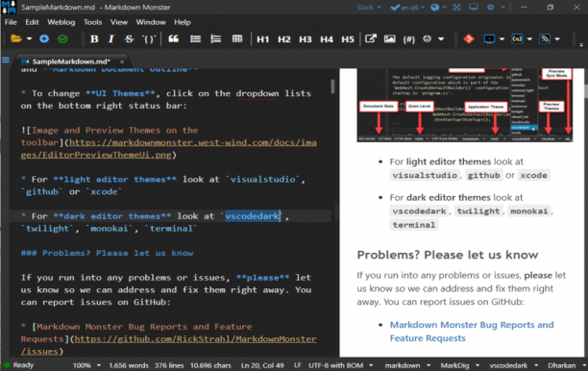Viewport: 588px width, 371px height.
Task: Apply the H4 heading
Action: (x=327, y=39)
